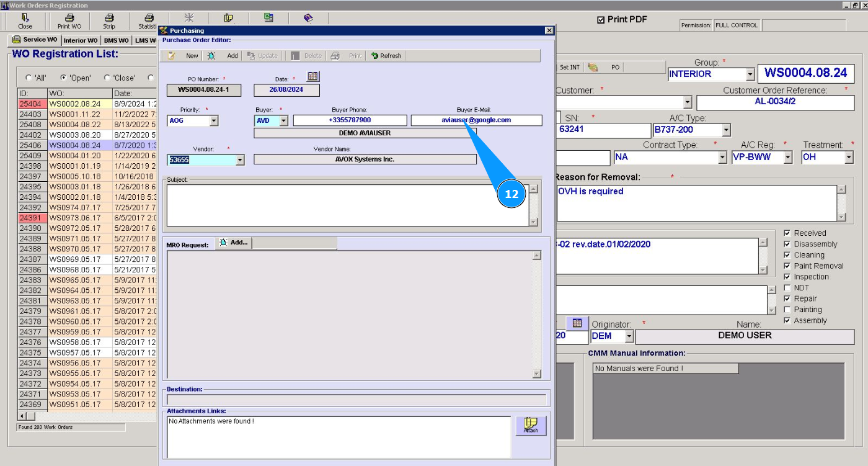Screen dimensions: 868x466
Task: Open the Originator dropdown showing DEM
Action: point(629,336)
